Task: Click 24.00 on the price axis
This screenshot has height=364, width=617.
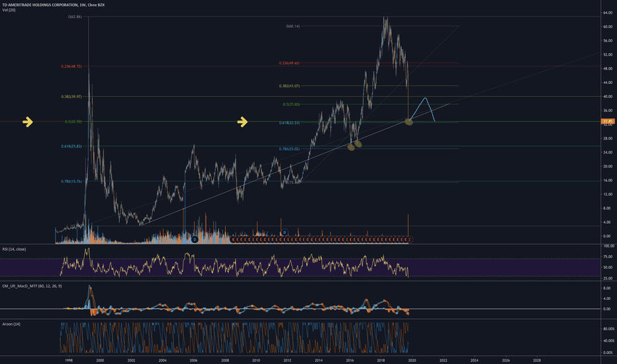Action: [608, 152]
